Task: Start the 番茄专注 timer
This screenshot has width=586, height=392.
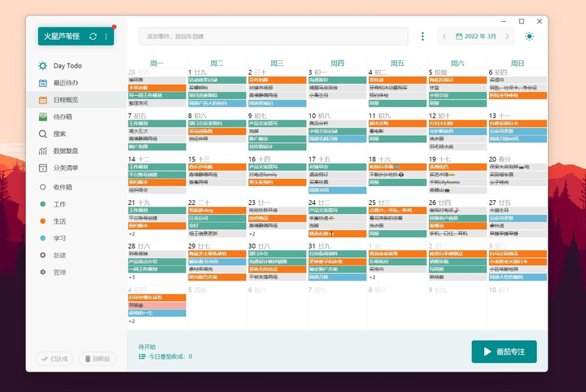Action: click(504, 351)
